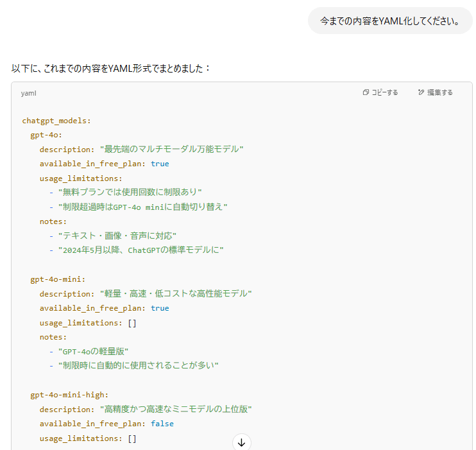Click the gpt-4o: key line
The width and height of the screenshot is (476, 450).
(46, 135)
